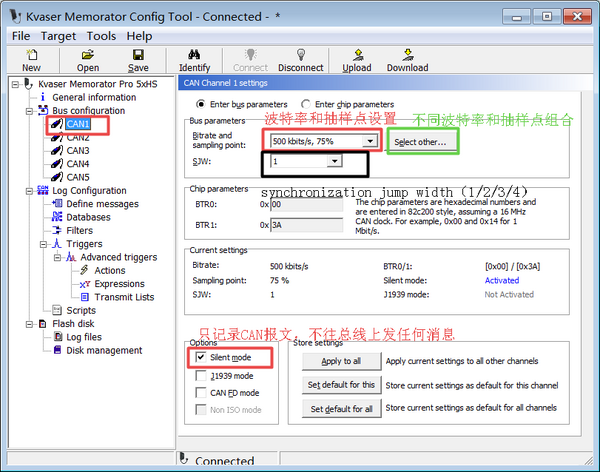Click the Kvaser title bar app icon
600x472 pixels.
click(x=16, y=16)
